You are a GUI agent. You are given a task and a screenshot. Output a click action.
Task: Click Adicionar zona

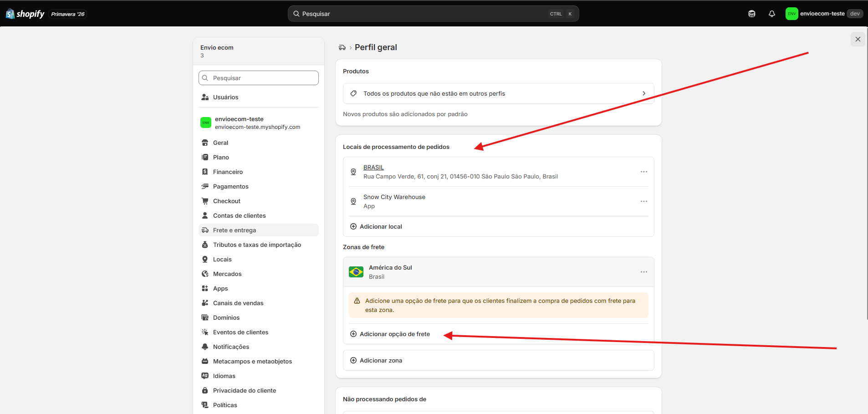(376, 360)
